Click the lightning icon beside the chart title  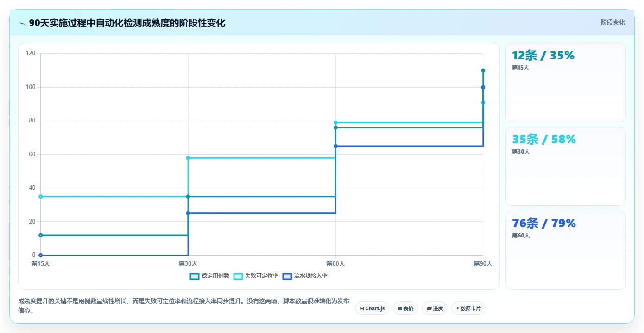click(22, 23)
